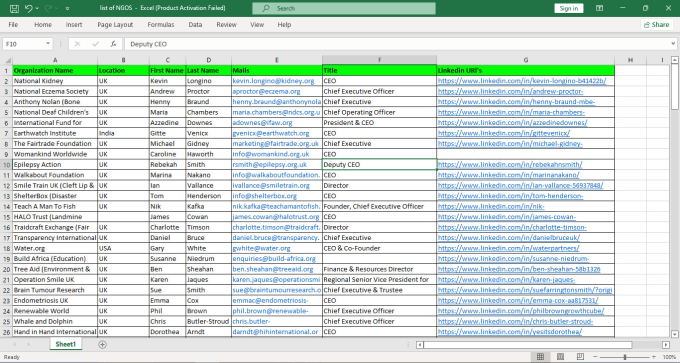The image size is (680, 363).
Task: Open gittevenicx LinkedIn link
Action: 504,133
